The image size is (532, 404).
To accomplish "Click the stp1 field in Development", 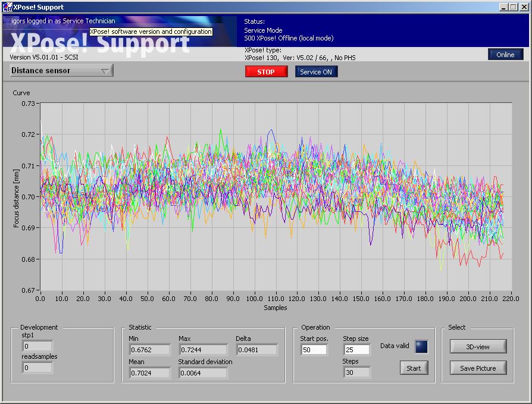I will point(37,346).
